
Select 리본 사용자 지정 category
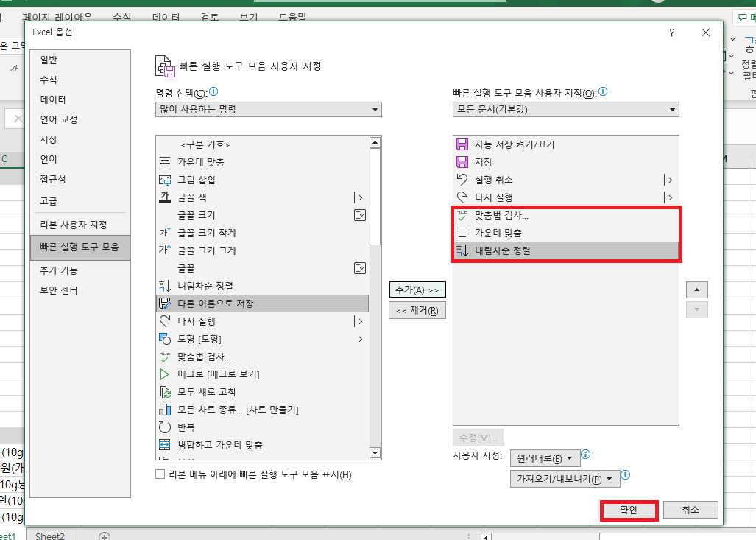pyautogui.click(x=74, y=225)
